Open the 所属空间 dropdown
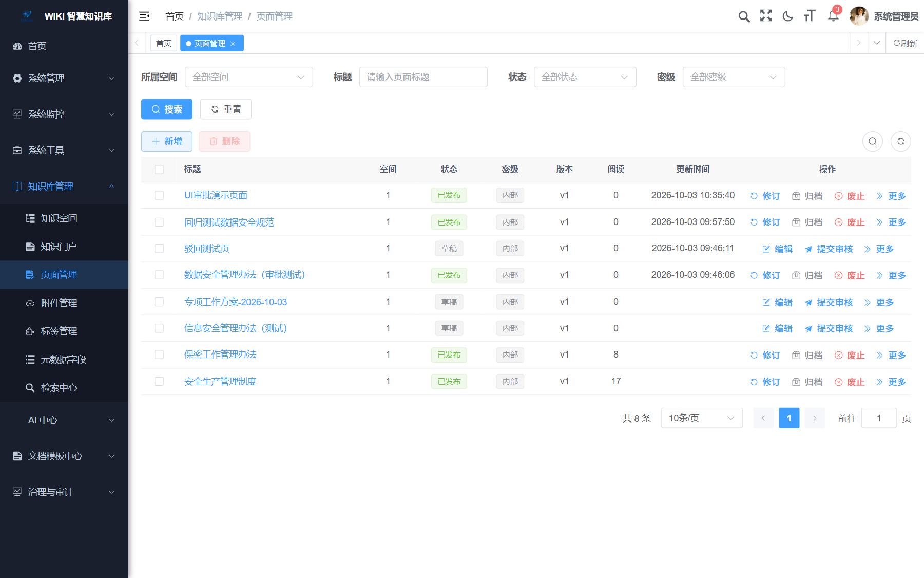Viewport: 924px width, 578px height. click(249, 77)
